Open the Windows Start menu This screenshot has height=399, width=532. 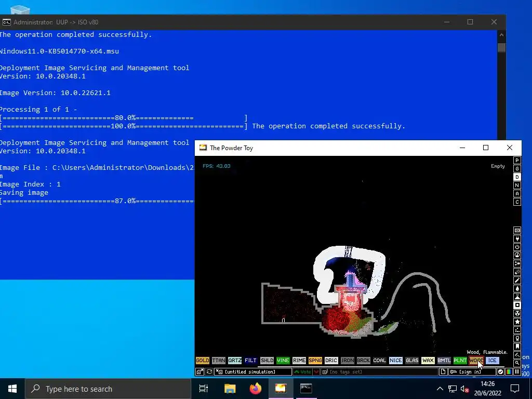point(12,389)
